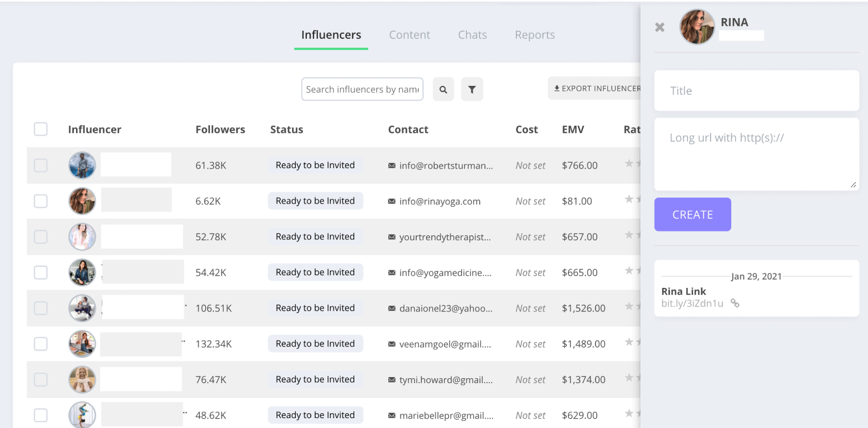The width and height of the screenshot is (868, 428).
Task: Focus the link Title input field
Action: [x=756, y=91]
